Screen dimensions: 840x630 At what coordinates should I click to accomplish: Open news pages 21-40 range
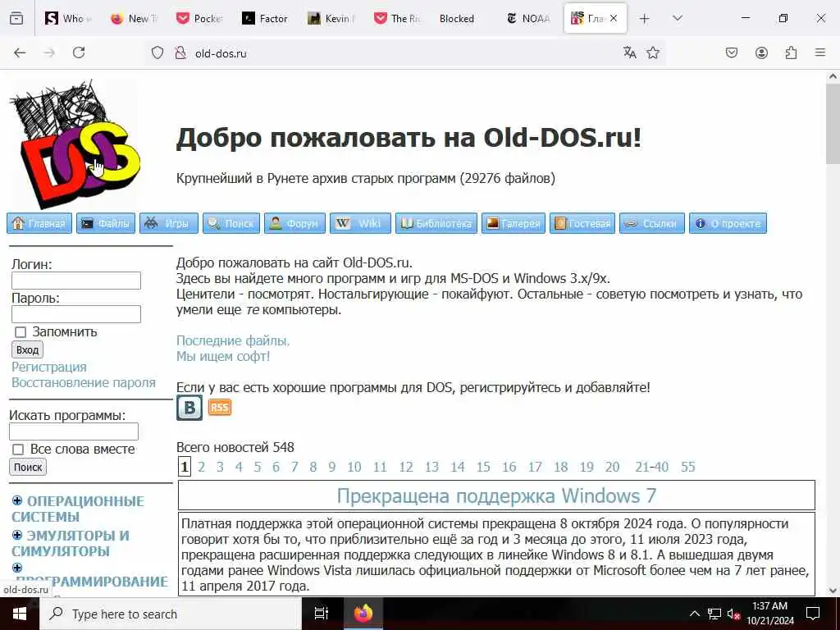[x=652, y=467]
